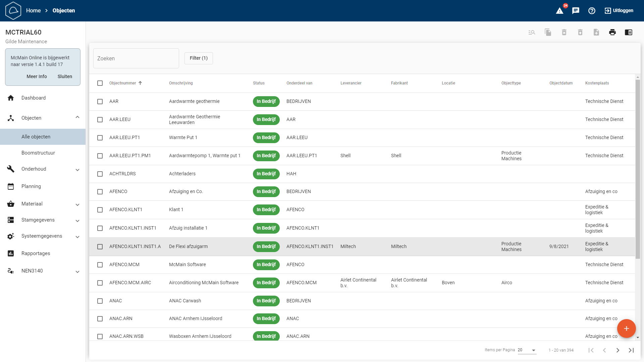The height and width of the screenshot is (362, 644).
Task: Tick the select-all header checkbox
Action: tap(100, 83)
